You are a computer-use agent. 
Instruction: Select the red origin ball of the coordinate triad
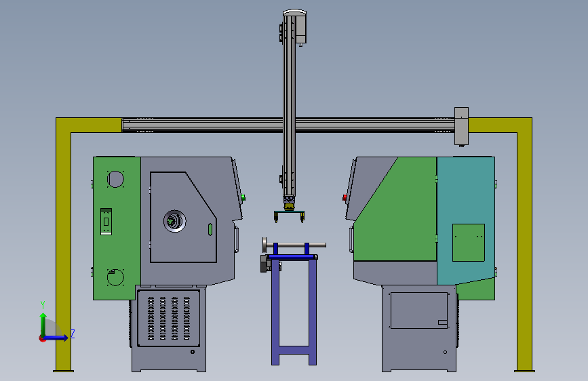point(42,338)
